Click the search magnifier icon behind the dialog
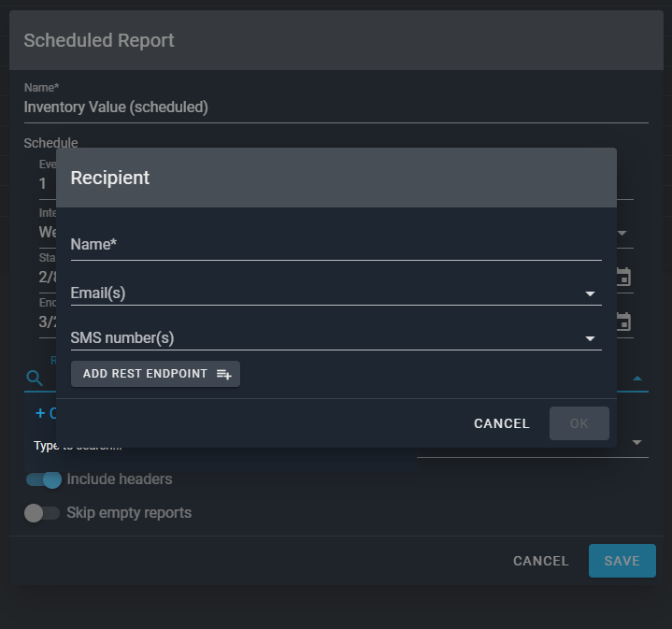This screenshot has height=629, width=672. coord(35,378)
